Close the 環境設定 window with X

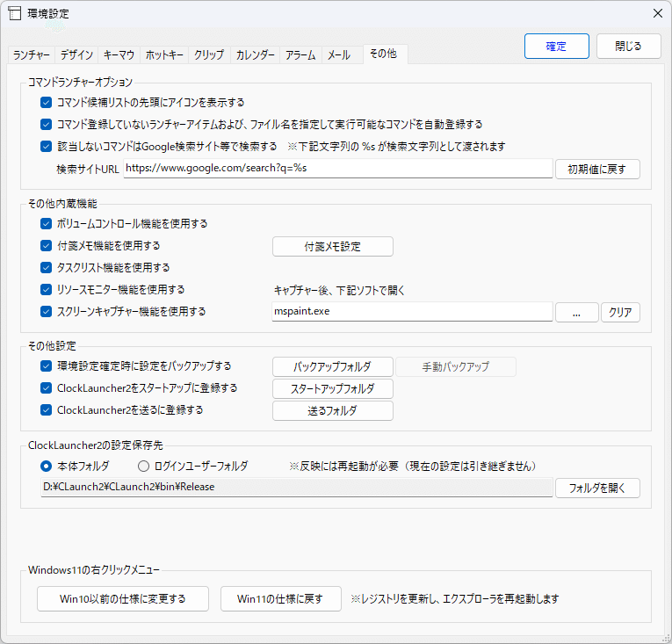(x=657, y=13)
